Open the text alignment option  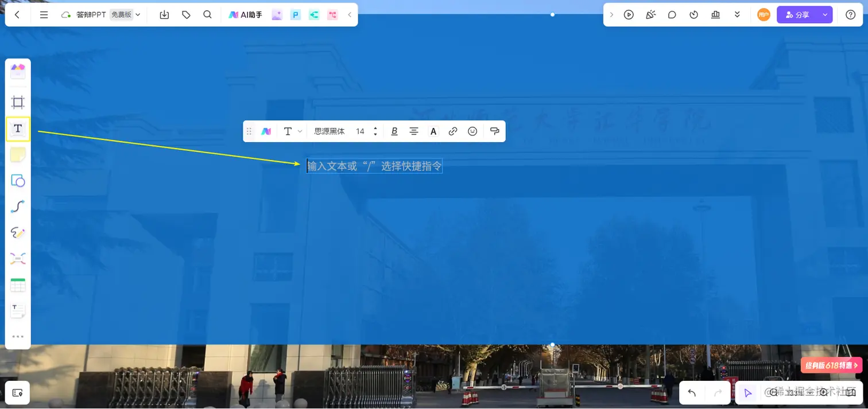point(414,131)
